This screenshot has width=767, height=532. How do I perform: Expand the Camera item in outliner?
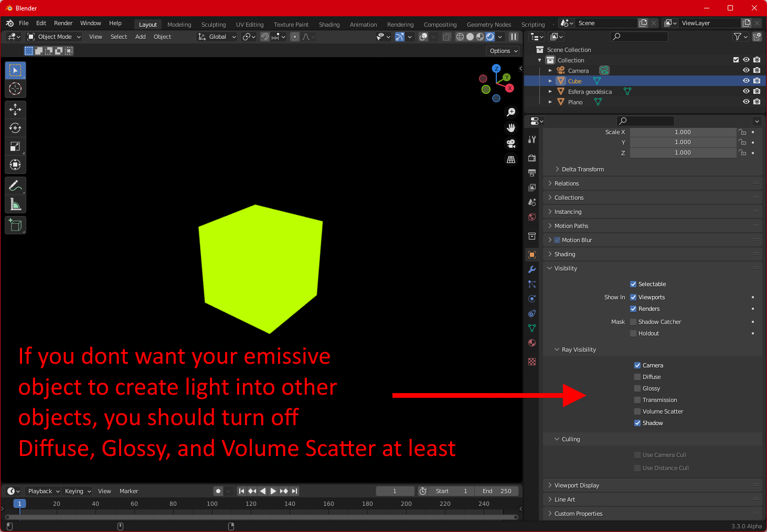[x=550, y=70]
